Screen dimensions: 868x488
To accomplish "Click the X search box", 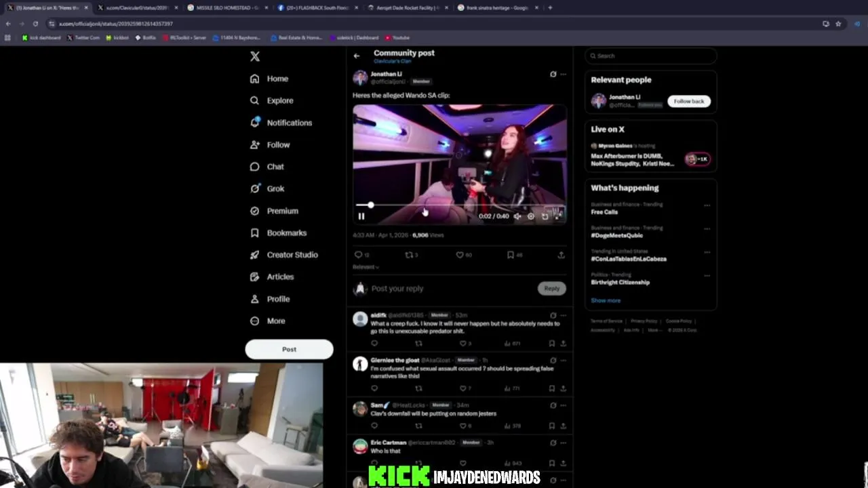I will [x=650, y=56].
